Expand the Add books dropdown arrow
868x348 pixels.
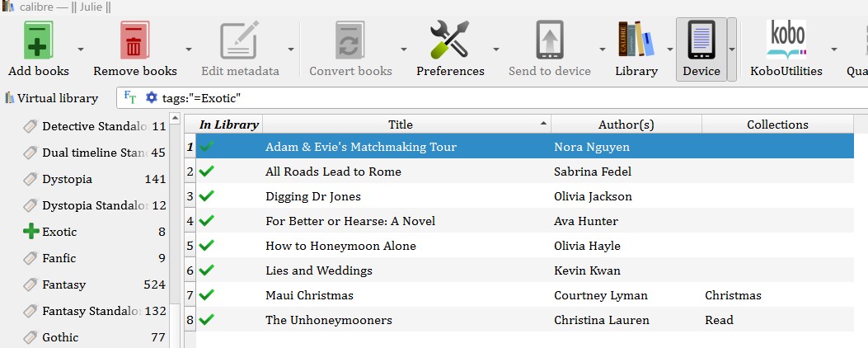(81, 49)
